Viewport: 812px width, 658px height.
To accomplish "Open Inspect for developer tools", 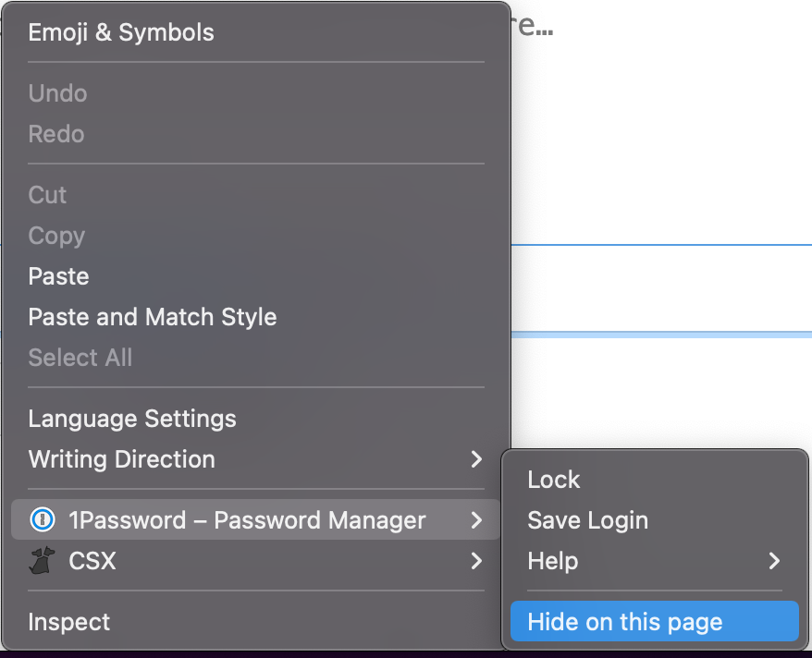I will coord(69,622).
